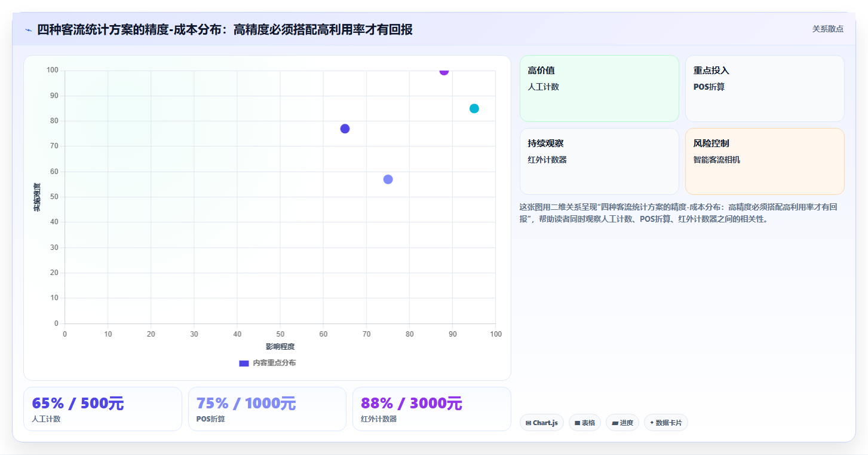Click the chart title about 精度-成本分布

click(x=225, y=29)
